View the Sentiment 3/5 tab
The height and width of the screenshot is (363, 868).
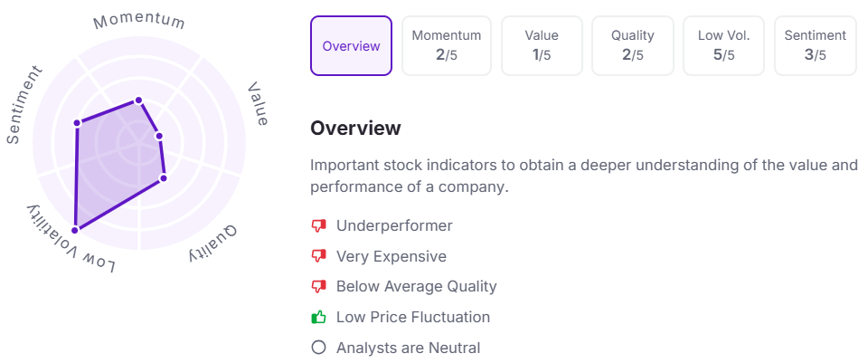pyautogui.click(x=815, y=45)
